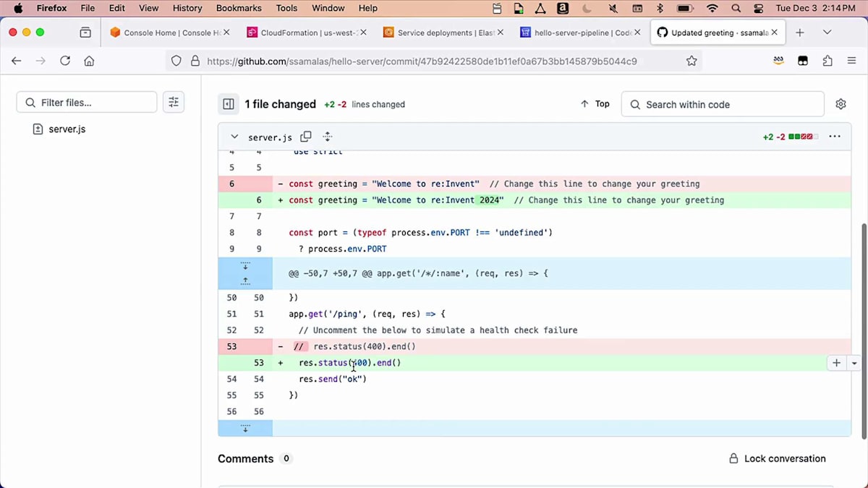Expand all lines in server.js icon
The height and width of the screenshot is (488, 868).
[x=327, y=137]
